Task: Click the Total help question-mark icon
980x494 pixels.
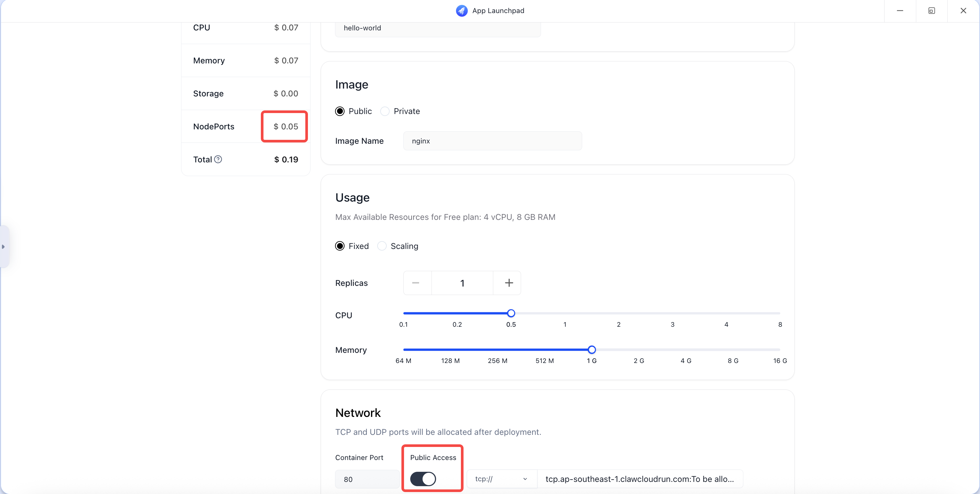Action: tap(218, 159)
